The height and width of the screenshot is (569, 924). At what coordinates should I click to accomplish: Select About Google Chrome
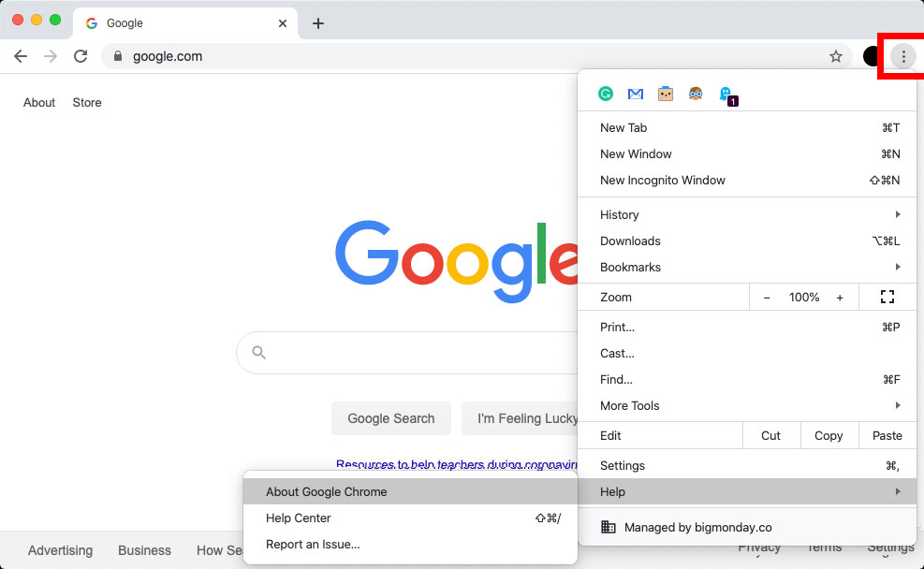[326, 491]
